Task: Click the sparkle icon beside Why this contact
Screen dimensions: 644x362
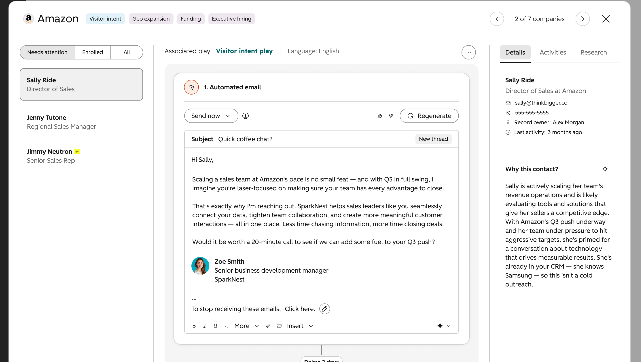Action: pyautogui.click(x=605, y=169)
